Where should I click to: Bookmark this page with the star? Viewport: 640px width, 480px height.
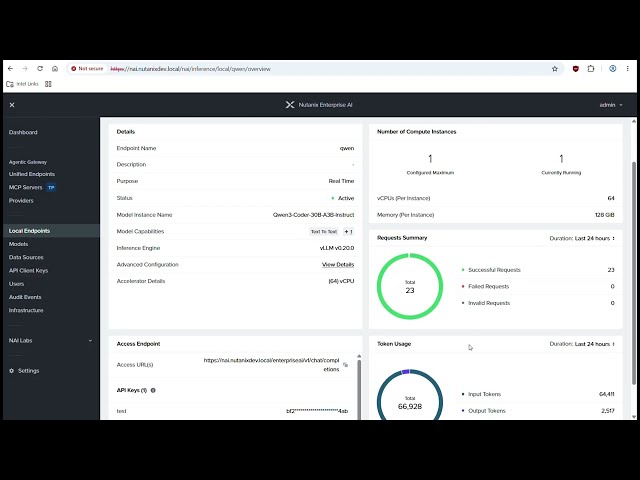coord(555,69)
